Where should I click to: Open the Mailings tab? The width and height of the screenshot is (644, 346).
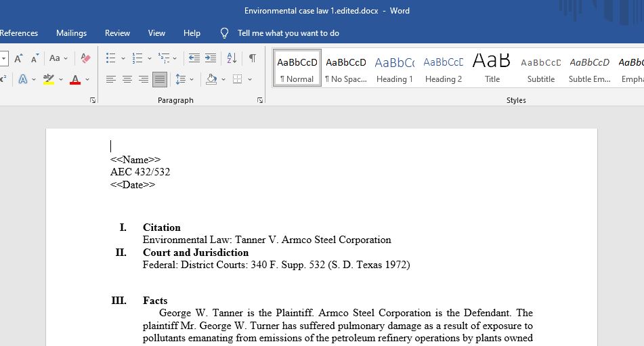(72, 33)
